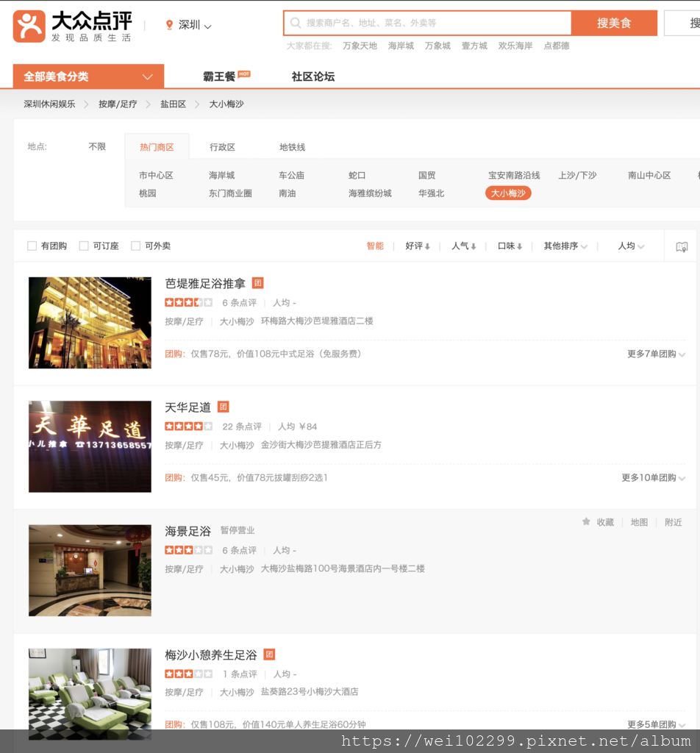Screen dimensions: 700x753
Task: Click the highlighted 大小梅沙 area pill
Action: [508, 193]
